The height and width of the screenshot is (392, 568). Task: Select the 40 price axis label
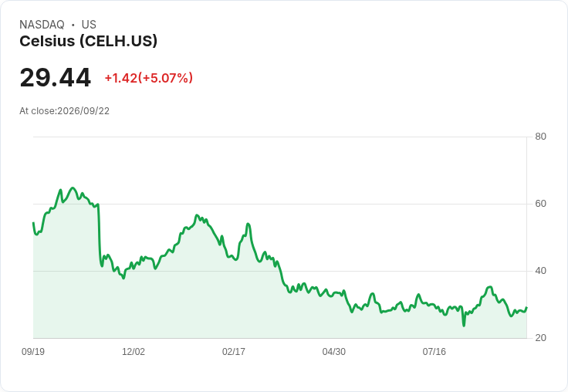point(540,271)
